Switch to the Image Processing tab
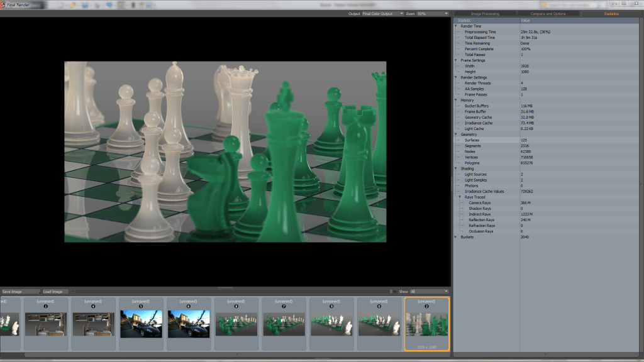644x362 pixels. coord(487,13)
